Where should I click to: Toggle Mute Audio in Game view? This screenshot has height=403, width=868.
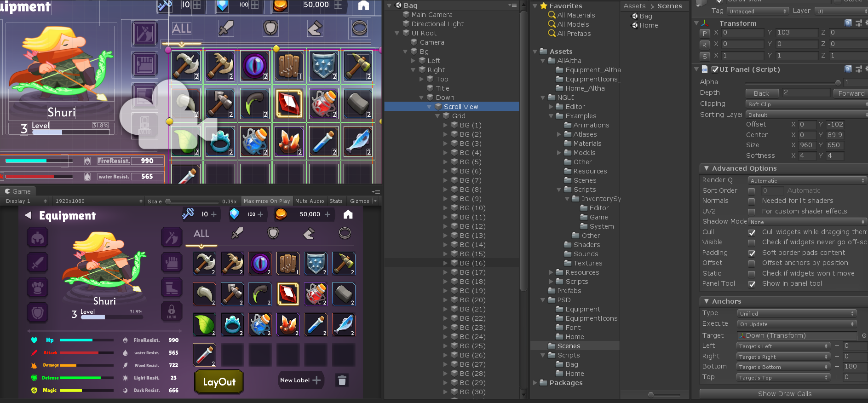(x=310, y=201)
